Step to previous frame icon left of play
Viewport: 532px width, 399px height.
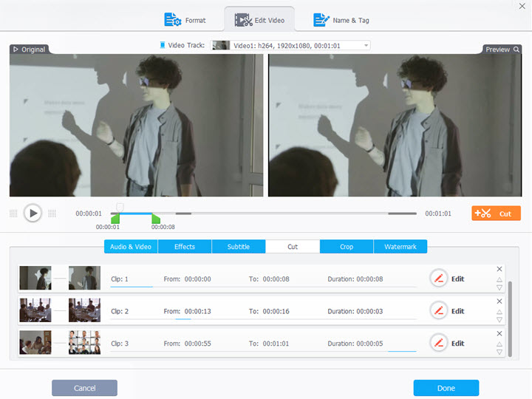click(13, 214)
